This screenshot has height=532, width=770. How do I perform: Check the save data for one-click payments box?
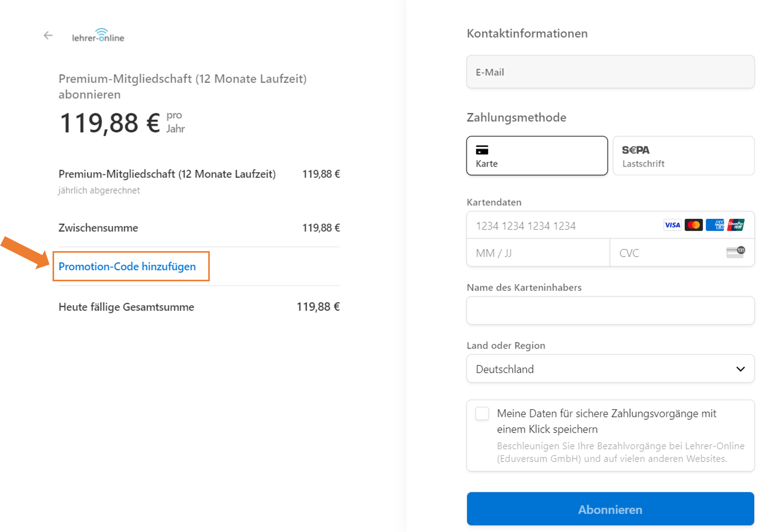click(482, 414)
